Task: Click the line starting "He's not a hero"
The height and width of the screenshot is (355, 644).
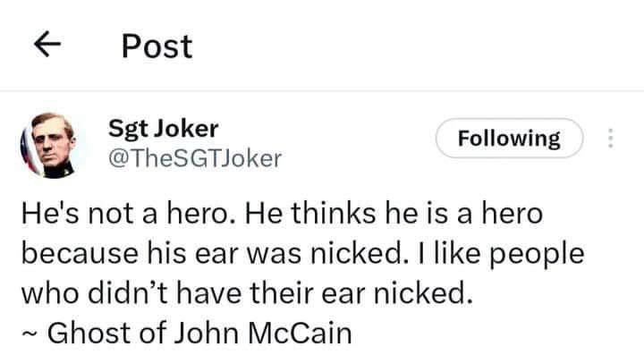Action: (282, 214)
